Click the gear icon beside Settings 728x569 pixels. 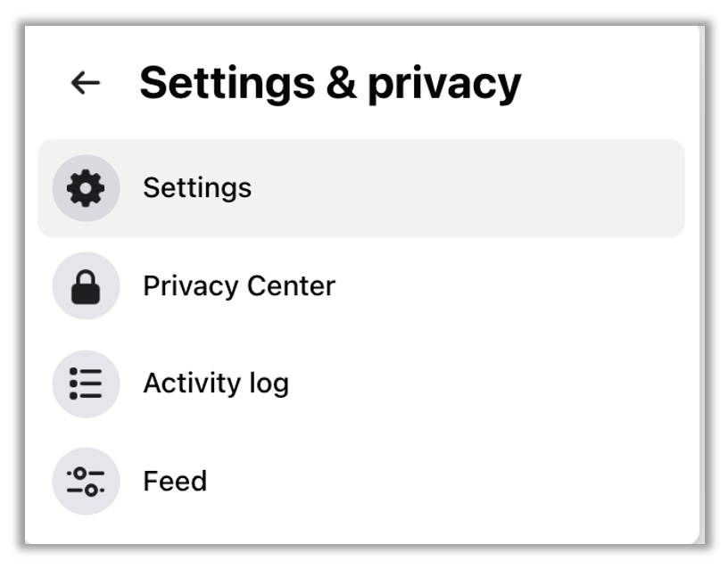[x=86, y=188]
